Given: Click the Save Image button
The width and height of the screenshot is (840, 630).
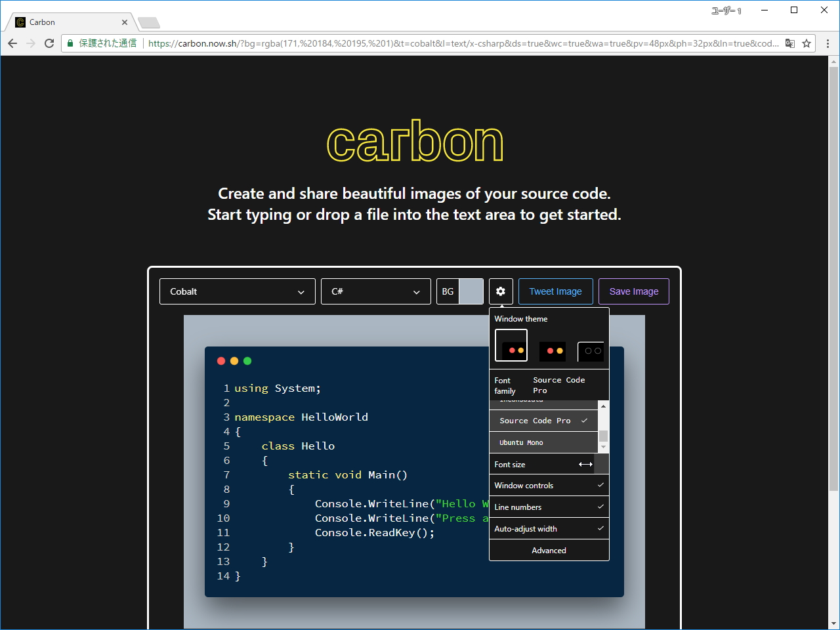Looking at the screenshot, I should coord(634,291).
